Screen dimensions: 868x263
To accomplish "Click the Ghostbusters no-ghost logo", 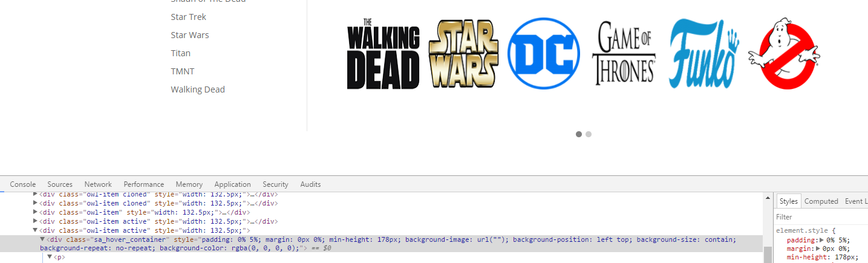I will tap(785, 53).
